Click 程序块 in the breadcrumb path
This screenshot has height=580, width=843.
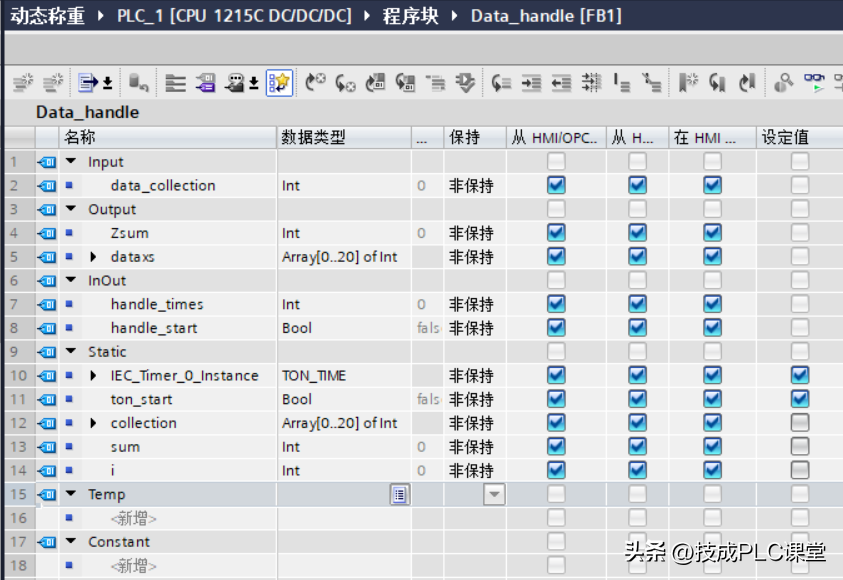pyautogui.click(x=410, y=16)
